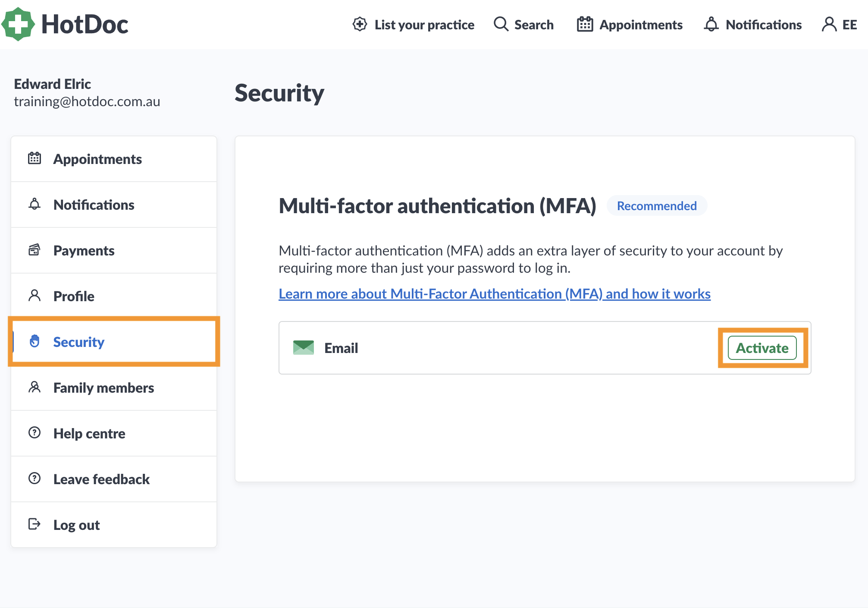
Task: Click the HotDoc green cross logo
Action: tap(18, 24)
